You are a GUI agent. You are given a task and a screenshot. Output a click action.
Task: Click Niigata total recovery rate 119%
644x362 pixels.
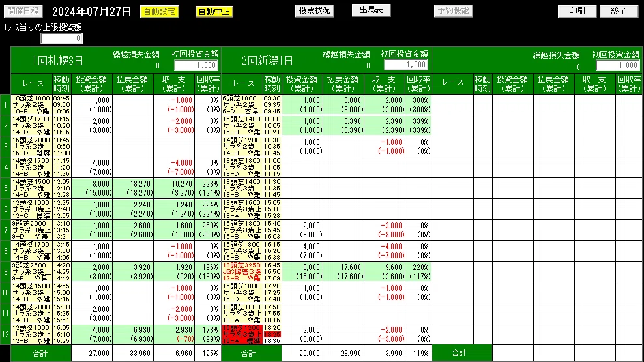420,354
